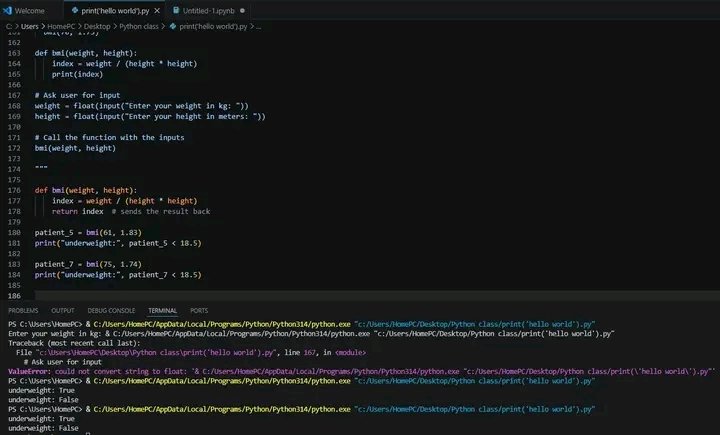The width and height of the screenshot is (720, 435).
Task: Expand the HomePC breadcrumb segment
Action: click(61, 26)
